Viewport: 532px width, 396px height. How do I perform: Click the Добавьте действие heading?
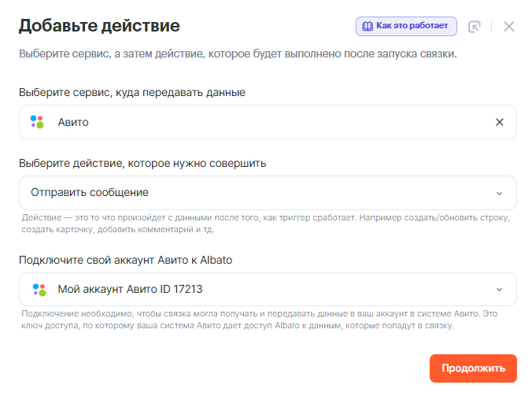click(99, 26)
